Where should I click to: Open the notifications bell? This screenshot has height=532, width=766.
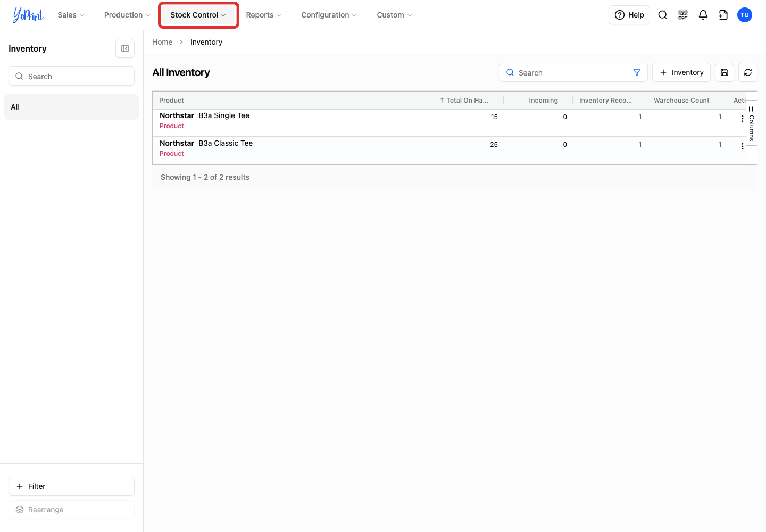pos(703,15)
